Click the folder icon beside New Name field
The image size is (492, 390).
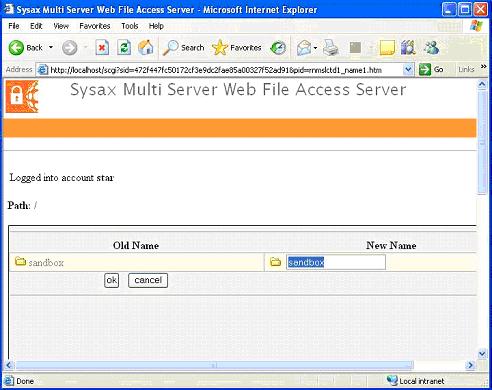click(x=275, y=262)
